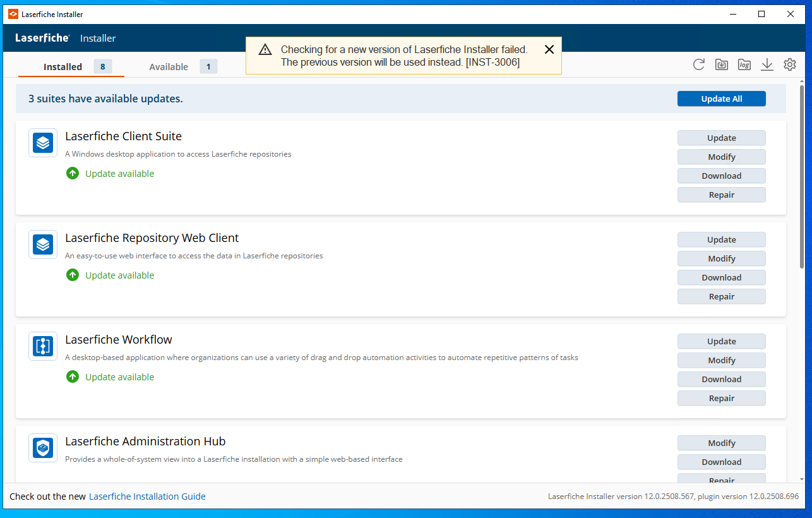Click the Laserfiche Administration Hub icon

43,448
